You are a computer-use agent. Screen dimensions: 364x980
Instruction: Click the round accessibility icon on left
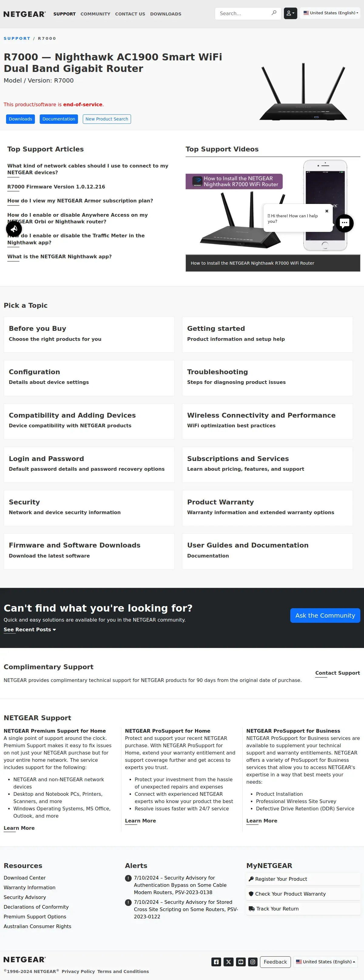[14, 229]
